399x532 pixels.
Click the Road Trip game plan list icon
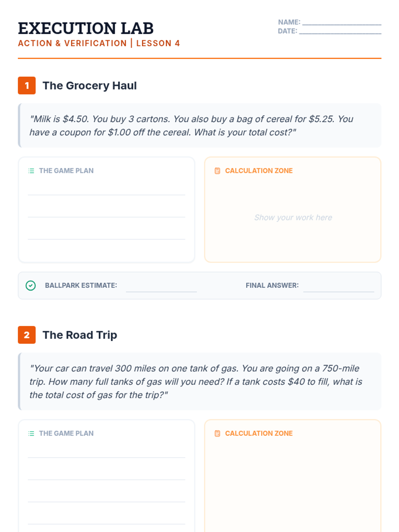[x=31, y=434]
